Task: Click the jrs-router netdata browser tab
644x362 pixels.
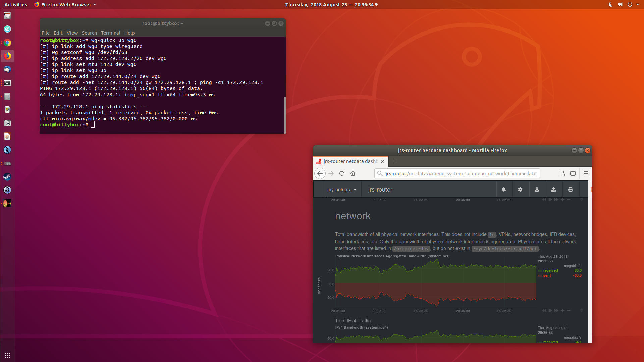Action: point(350,161)
